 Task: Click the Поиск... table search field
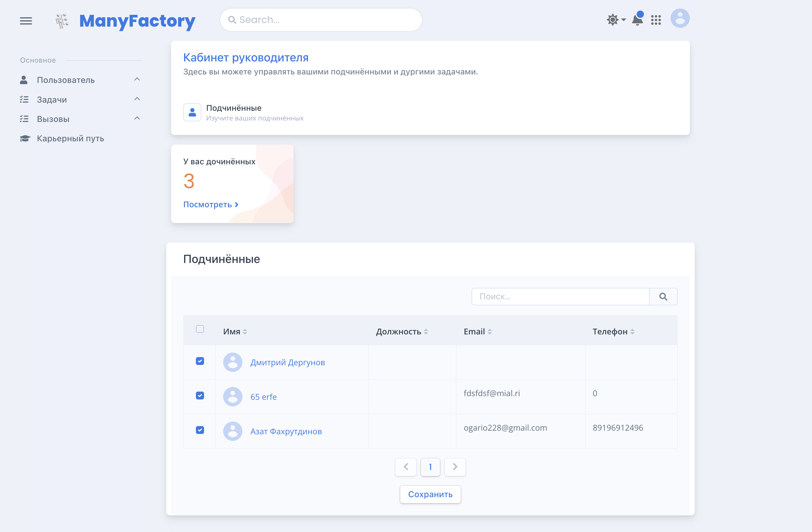[560, 296]
